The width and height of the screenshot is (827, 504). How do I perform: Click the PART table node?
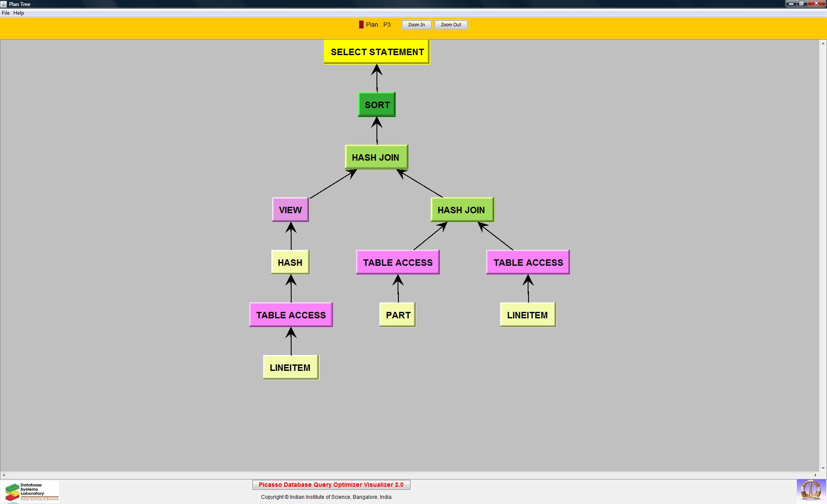pos(398,315)
